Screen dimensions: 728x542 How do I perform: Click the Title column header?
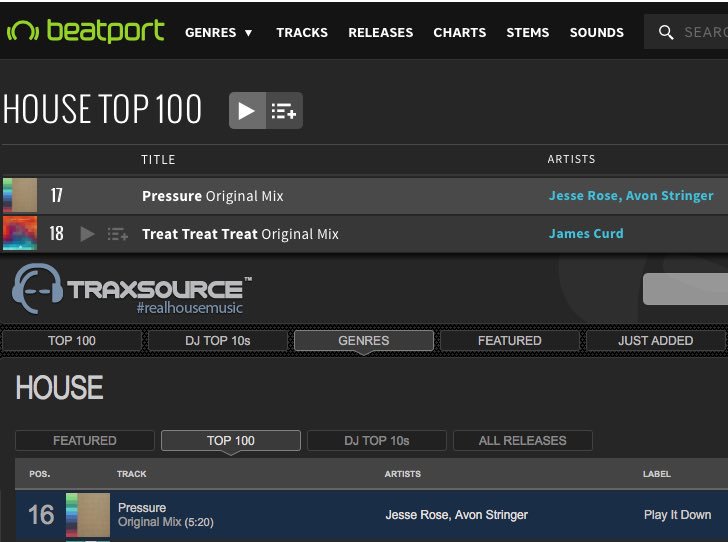158,160
